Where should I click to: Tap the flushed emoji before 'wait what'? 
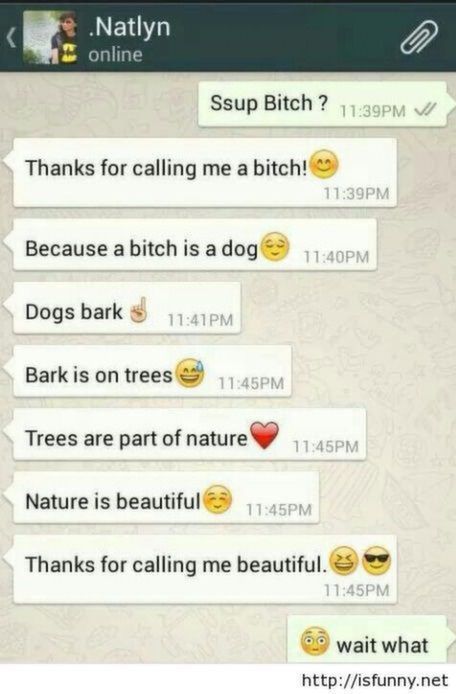(x=315, y=641)
